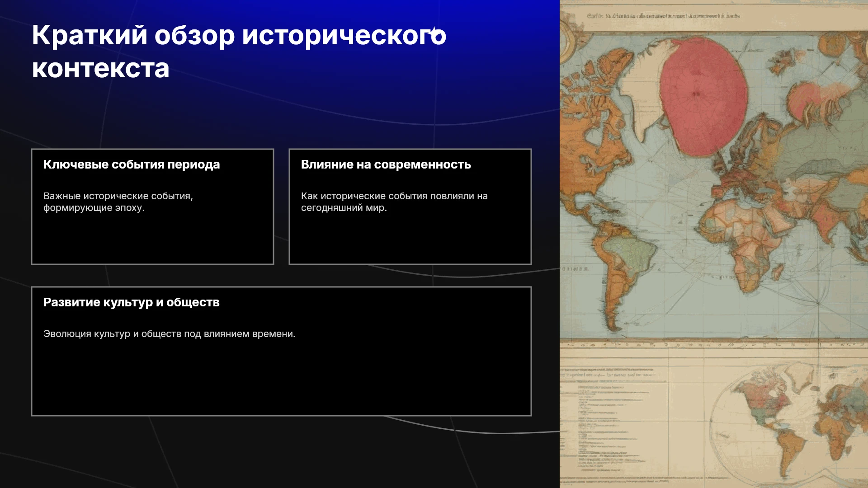
Task: Click the text legend below the large map
Action: [x=615, y=420]
